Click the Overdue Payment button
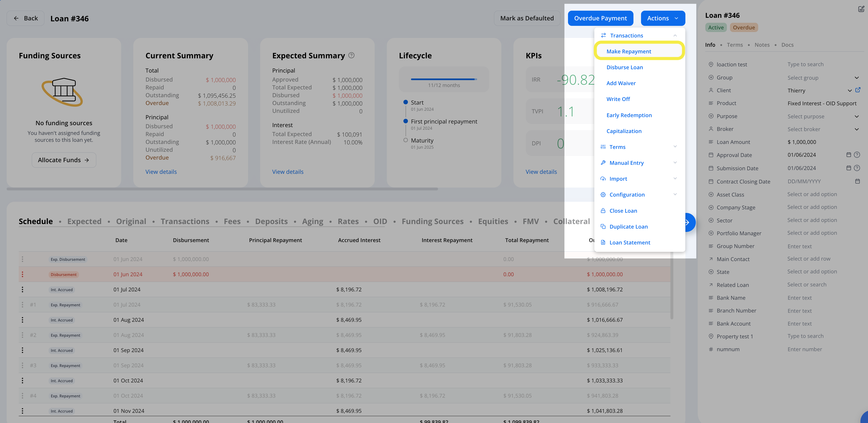The height and width of the screenshot is (423, 868). 600,18
